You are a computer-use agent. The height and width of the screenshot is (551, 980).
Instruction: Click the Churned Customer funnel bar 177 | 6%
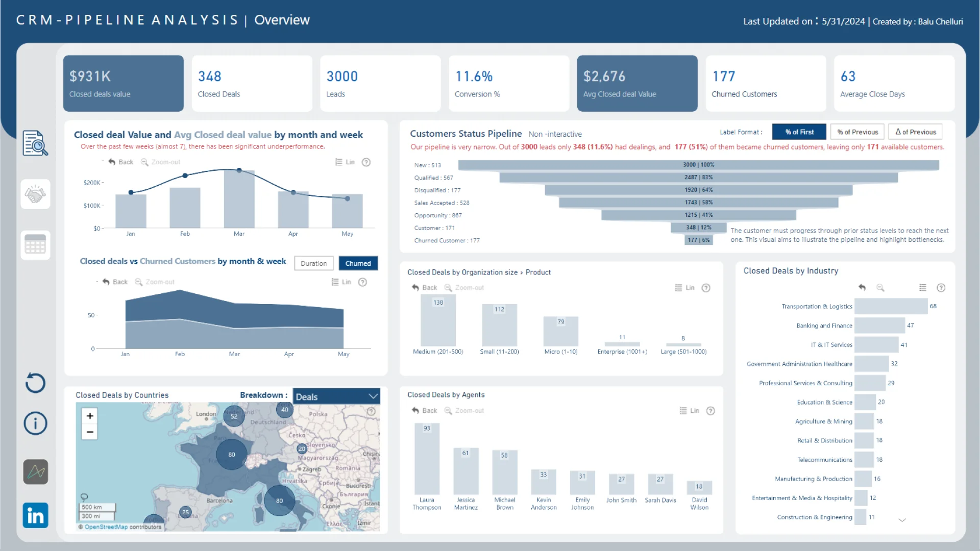click(x=699, y=240)
